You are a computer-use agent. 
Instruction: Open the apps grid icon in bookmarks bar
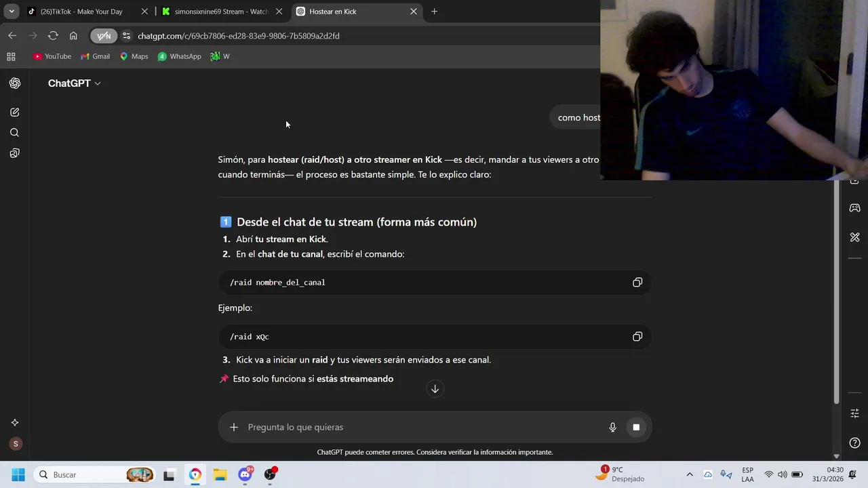[x=11, y=56]
